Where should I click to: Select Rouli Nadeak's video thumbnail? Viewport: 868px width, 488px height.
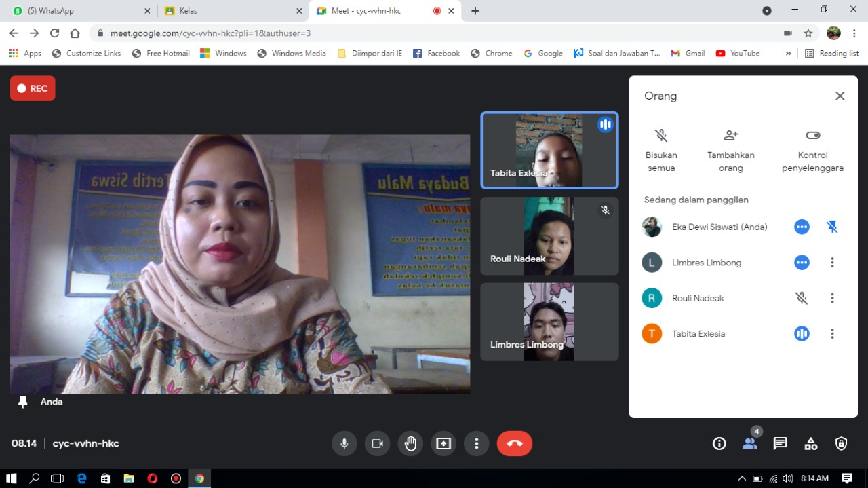[549, 236]
